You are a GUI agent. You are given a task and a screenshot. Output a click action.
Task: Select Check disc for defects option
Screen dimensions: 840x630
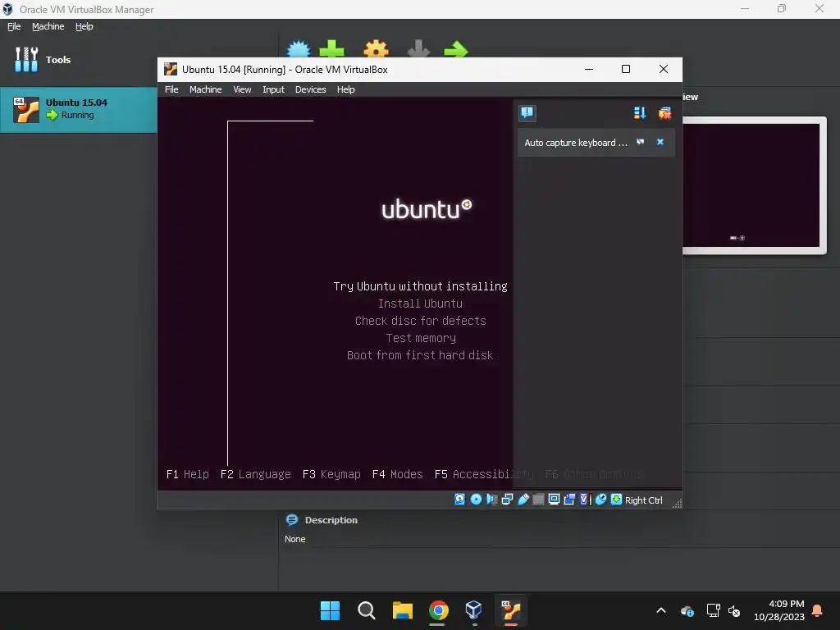tap(420, 321)
